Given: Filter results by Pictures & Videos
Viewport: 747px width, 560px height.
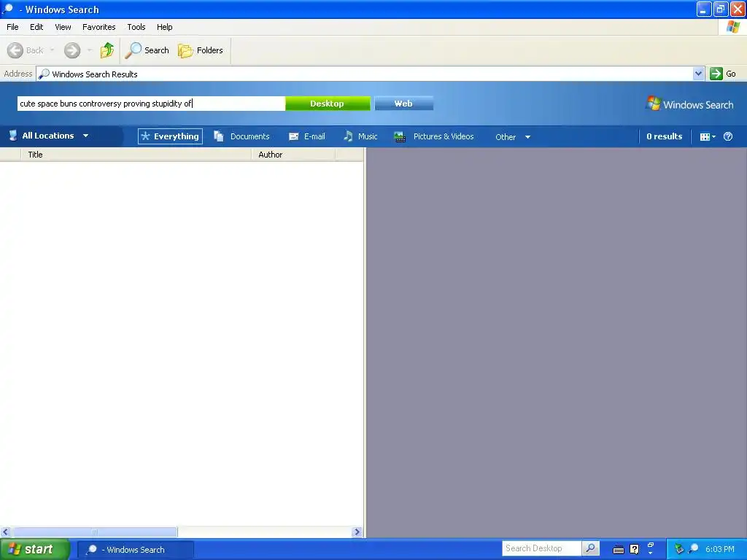Looking at the screenshot, I should point(434,136).
